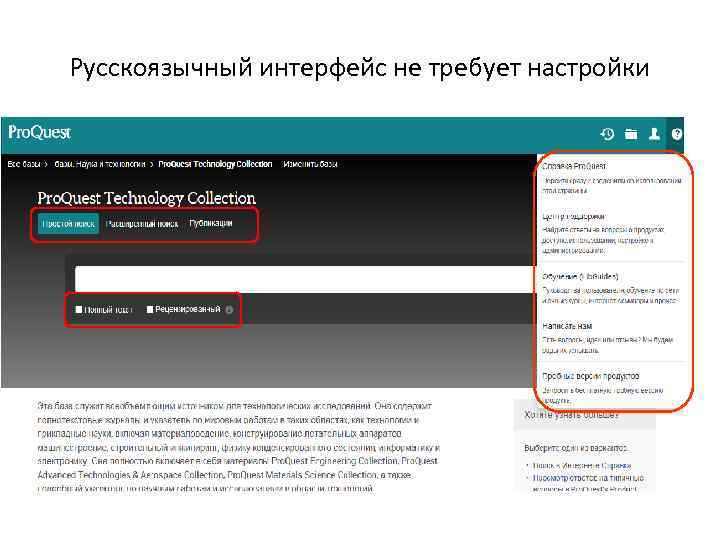Choose Написать нам in help menu
The height and width of the screenshot is (540, 720).
point(567,326)
